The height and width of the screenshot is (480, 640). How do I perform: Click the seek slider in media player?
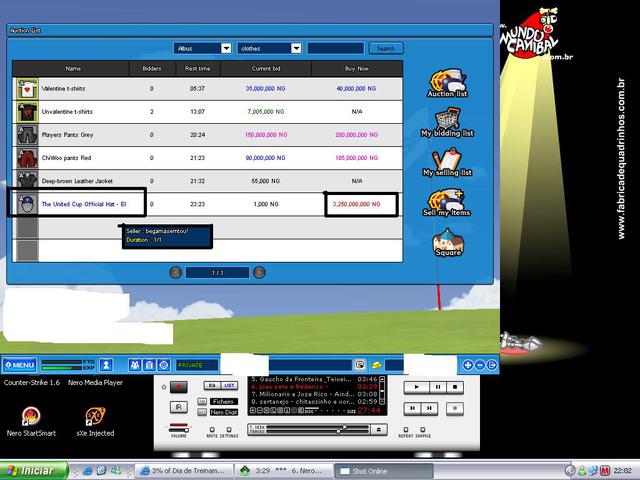click(318, 427)
